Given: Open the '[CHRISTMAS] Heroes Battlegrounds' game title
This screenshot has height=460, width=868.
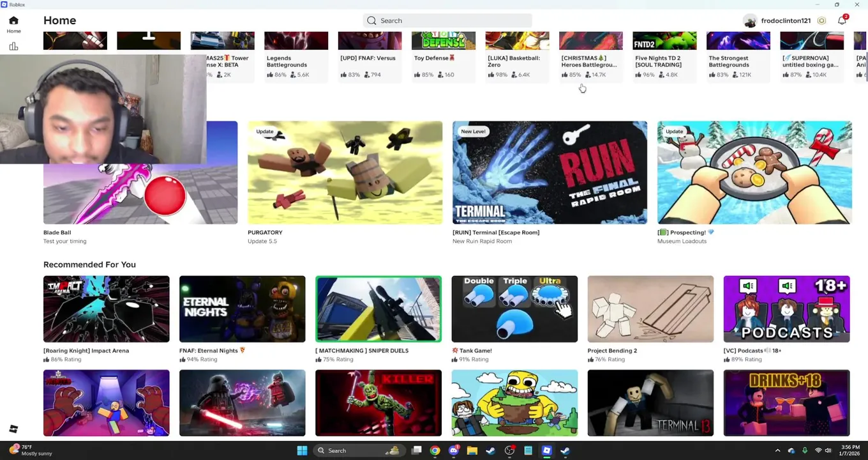Looking at the screenshot, I should point(589,61).
